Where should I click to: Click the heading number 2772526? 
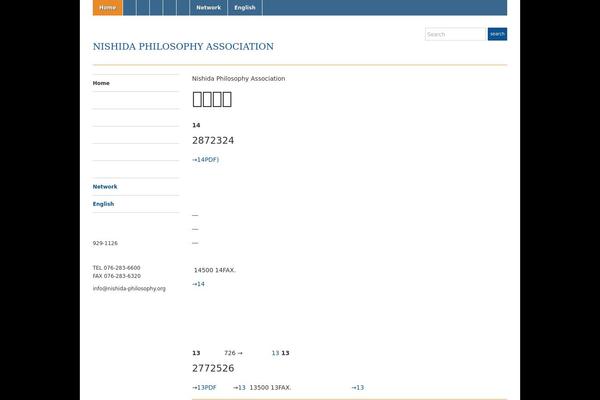point(213,368)
